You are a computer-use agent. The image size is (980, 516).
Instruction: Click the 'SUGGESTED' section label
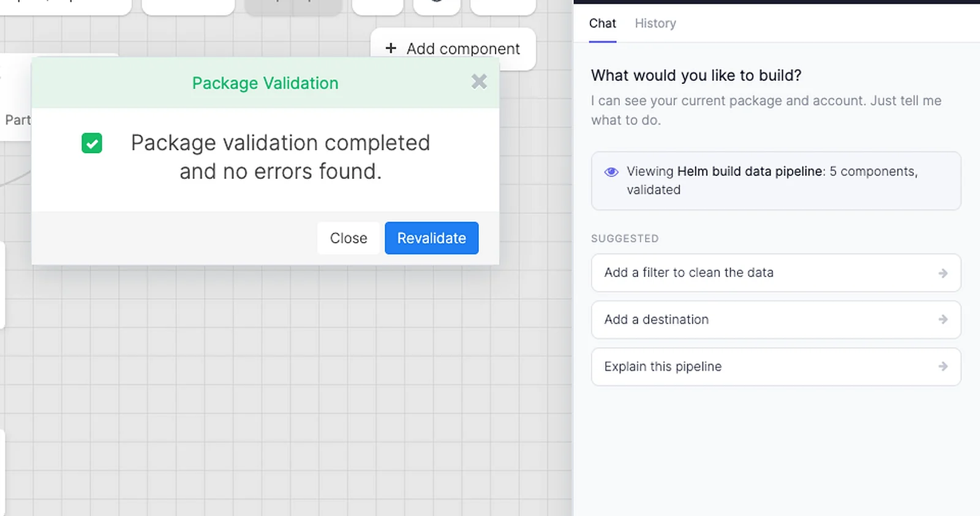625,238
